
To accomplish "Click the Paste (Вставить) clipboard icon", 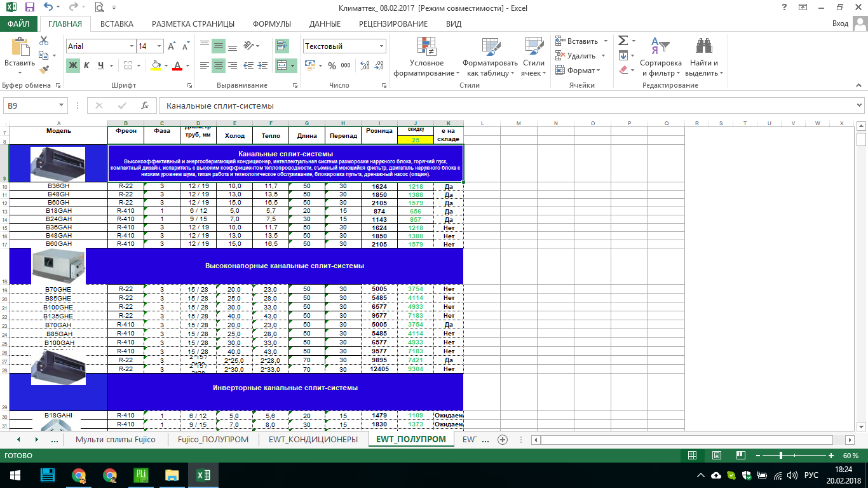I will (x=20, y=48).
